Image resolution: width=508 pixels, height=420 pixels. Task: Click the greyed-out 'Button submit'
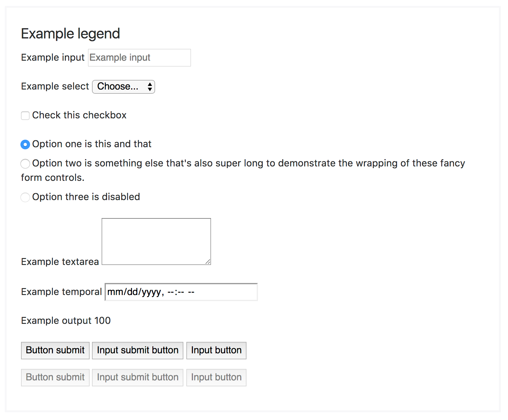(55, 377)
